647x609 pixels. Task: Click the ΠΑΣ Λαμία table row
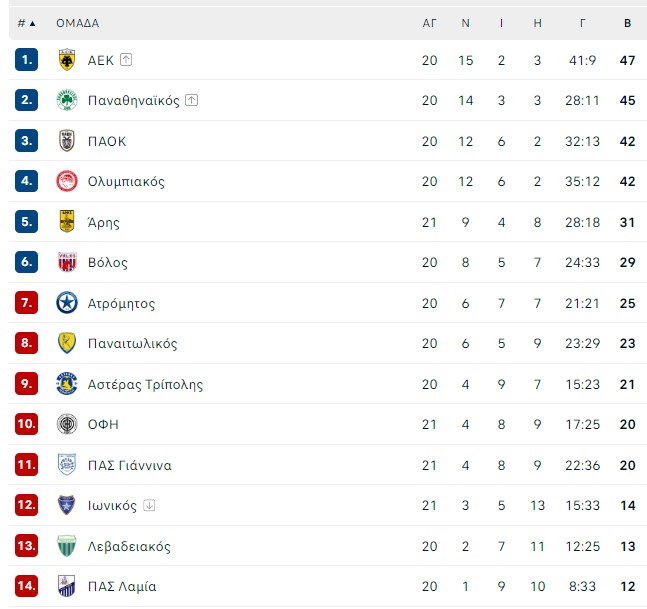pyautogui.click(x=328, y=586)
